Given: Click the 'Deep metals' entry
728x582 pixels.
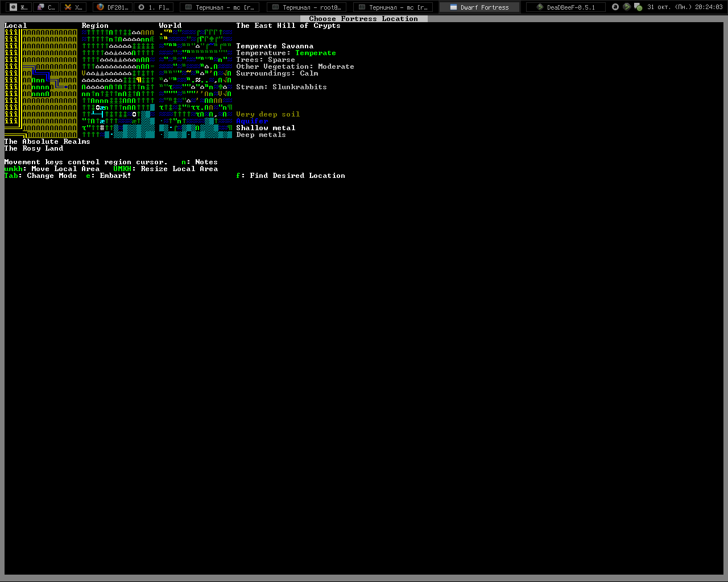Looking at the screenshot, I should click(262, 135).
